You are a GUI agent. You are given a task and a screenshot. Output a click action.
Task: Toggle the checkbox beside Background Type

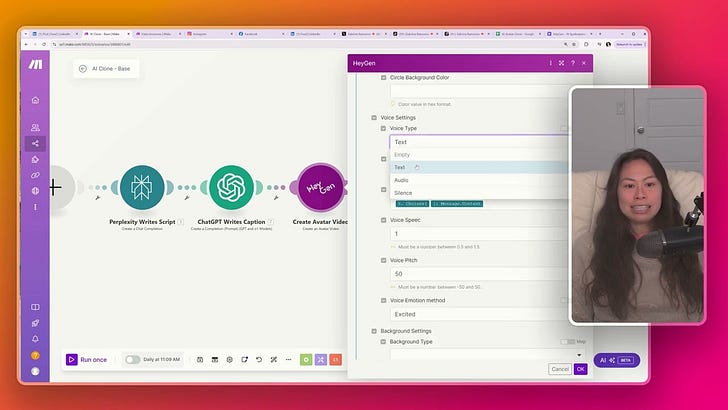pyautogui.click(x=384, y=342)
